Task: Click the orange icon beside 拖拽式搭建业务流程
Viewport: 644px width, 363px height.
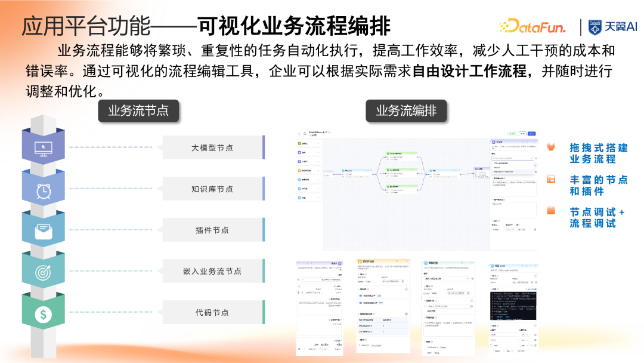Action: coord(551,147)
